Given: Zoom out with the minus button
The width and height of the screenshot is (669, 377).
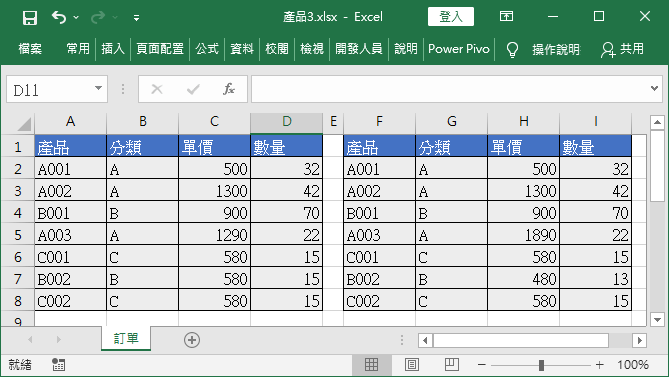Looking at the screenshot, I should [482, 365].
